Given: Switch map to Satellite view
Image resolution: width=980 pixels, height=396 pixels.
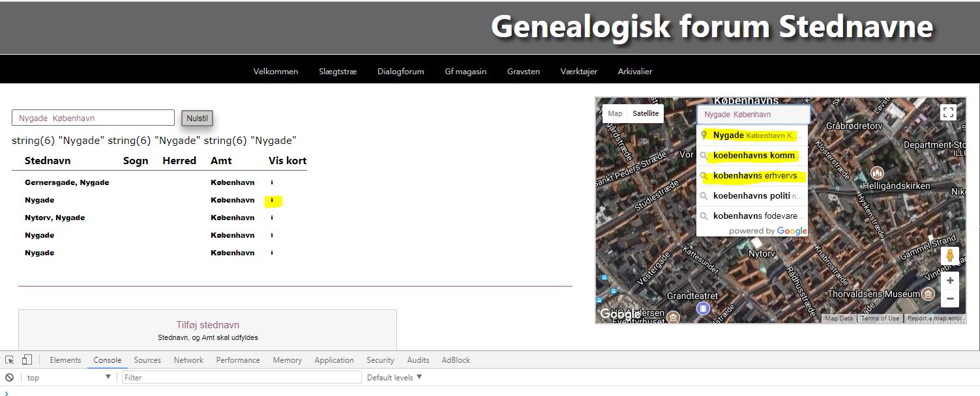Looking at the screenshot, I should click(x=646, y=113).
